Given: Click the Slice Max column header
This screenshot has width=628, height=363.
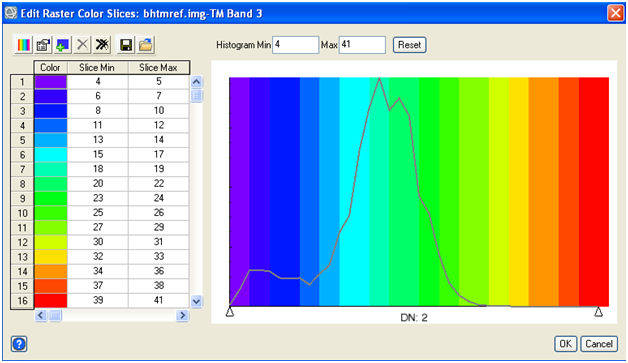Looking at the screenshot, I should click(x=159, y=68).
